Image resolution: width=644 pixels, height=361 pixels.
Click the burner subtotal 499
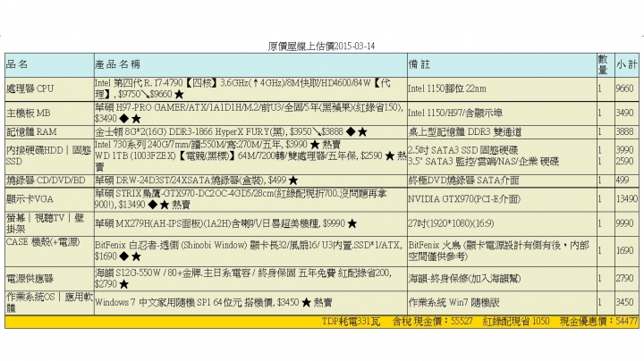[x=623, y=180]
